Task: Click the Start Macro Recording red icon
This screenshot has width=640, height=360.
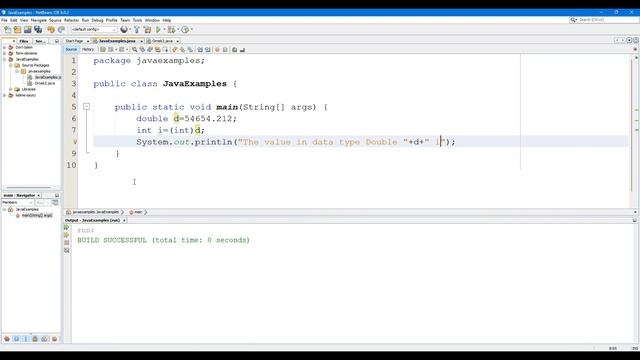Action: coord(217,49)
